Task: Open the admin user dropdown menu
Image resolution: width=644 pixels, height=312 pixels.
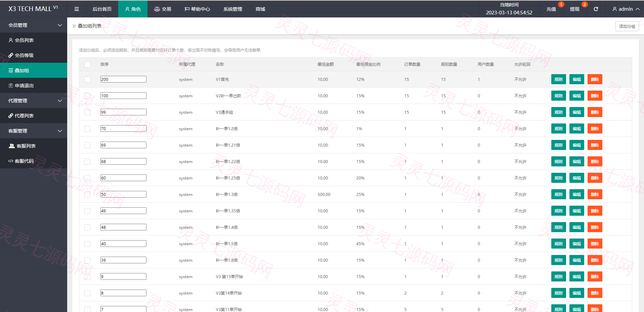Action: click(626, 9)
